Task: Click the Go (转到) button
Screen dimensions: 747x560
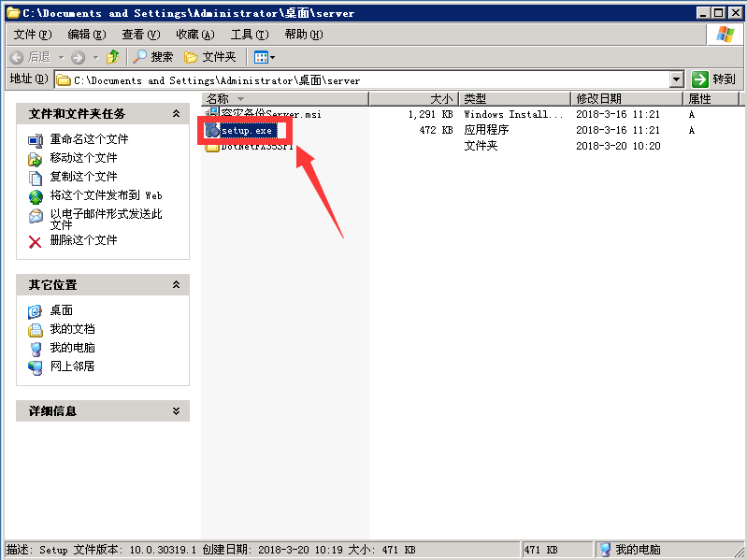Action: click(714, 80)
